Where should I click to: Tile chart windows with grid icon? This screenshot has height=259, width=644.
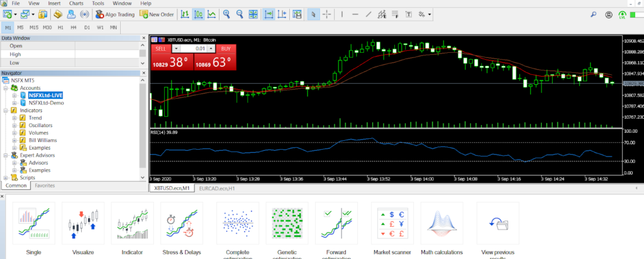pyautogui.click(x=254, y=14)
